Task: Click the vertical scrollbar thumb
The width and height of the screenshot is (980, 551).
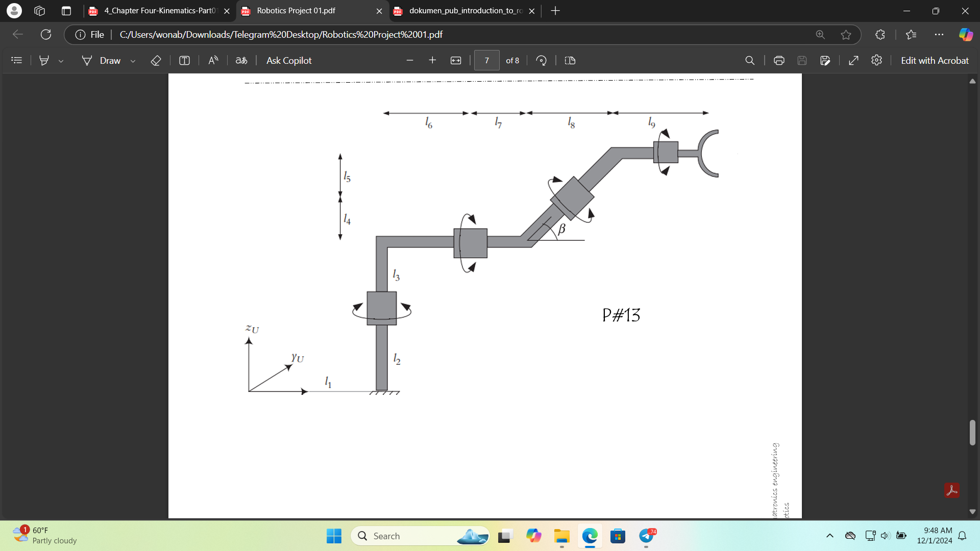Action: [972, 432]
